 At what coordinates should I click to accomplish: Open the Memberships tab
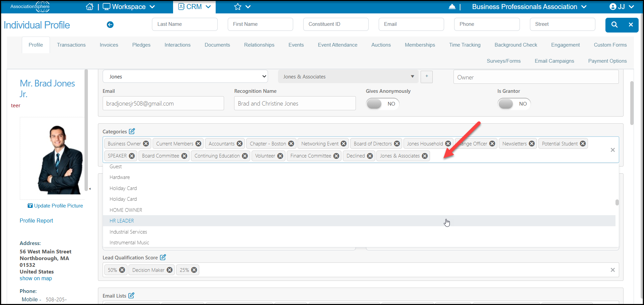point(420,45)
